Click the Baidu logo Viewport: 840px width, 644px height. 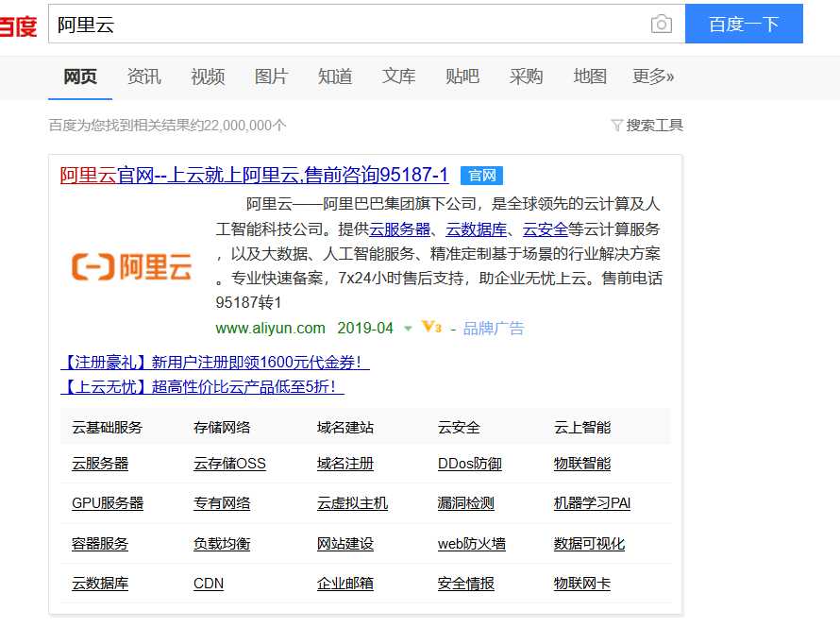[x=18, y=25]
